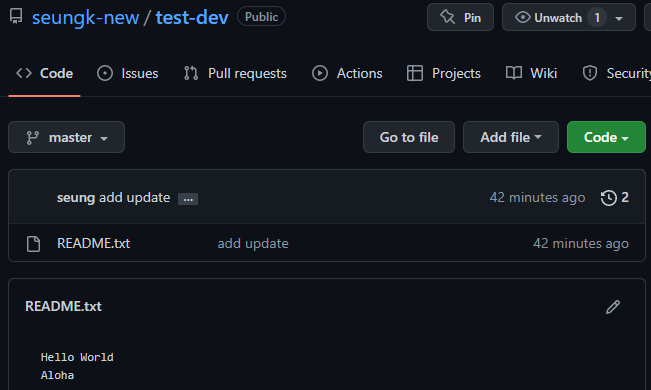The width and height of the screenshot is (651, 390).
Task: Open the Security tab
Action: [x=616, y=74]
